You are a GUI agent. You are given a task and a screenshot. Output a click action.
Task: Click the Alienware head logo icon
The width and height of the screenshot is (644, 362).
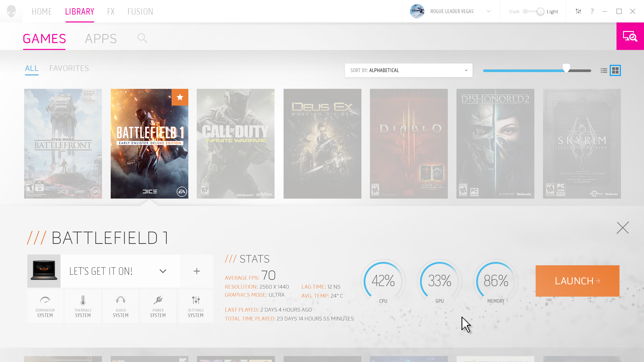click(11, 11)
